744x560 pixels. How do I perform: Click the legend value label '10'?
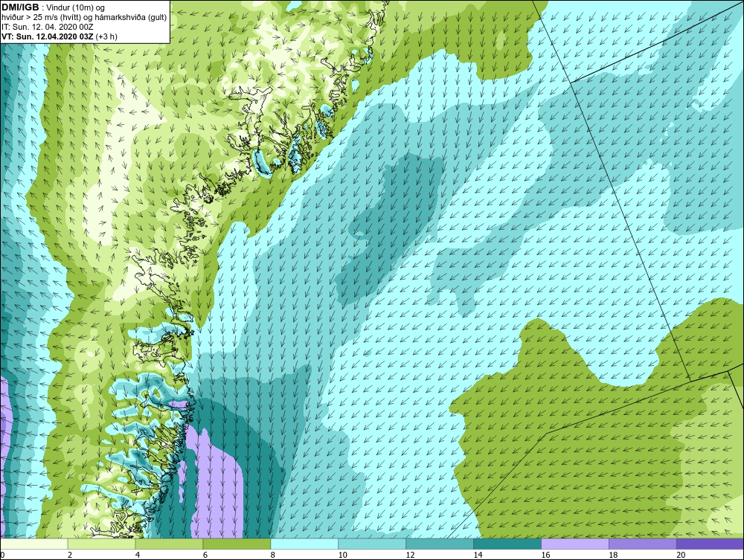[342, 555]
